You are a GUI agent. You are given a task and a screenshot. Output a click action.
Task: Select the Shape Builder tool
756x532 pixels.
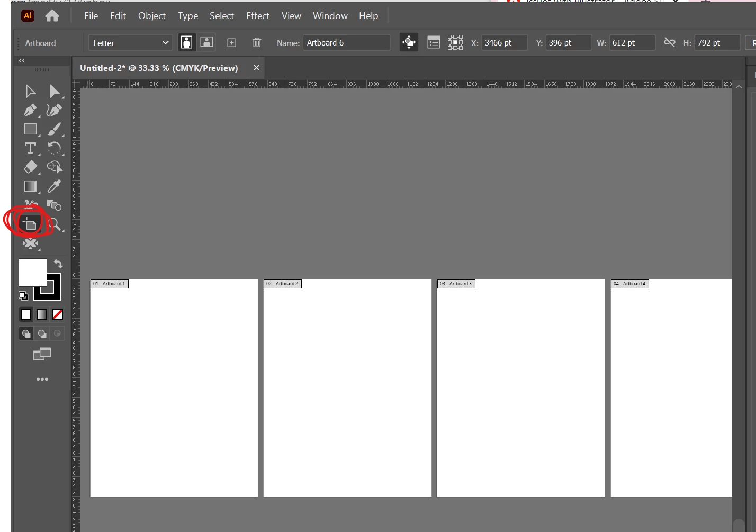coord(54,167)
